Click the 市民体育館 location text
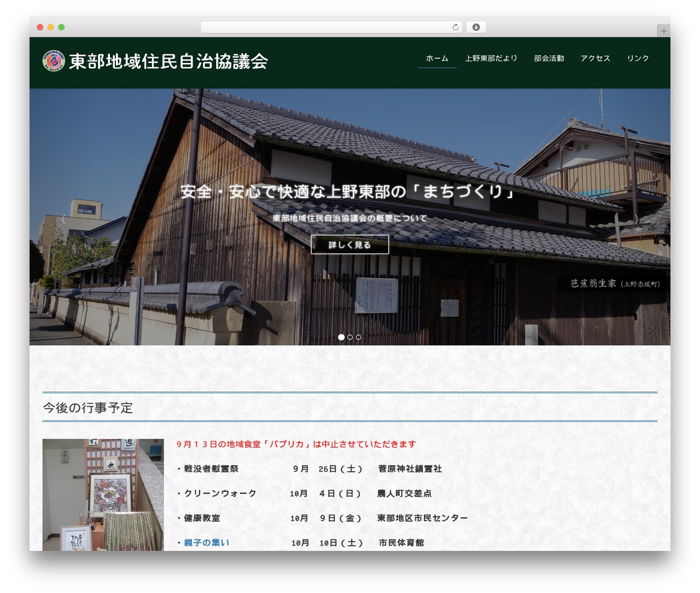 (x=401, y=543)
